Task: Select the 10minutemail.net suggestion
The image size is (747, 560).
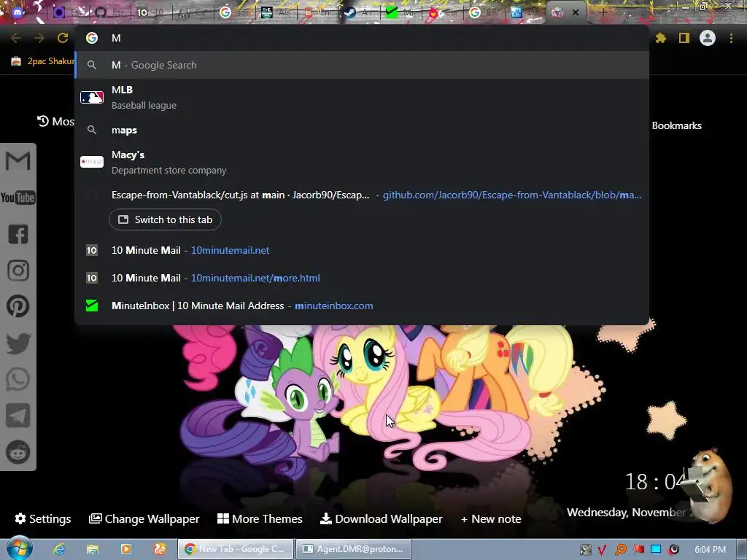Action: pos(362,251)
